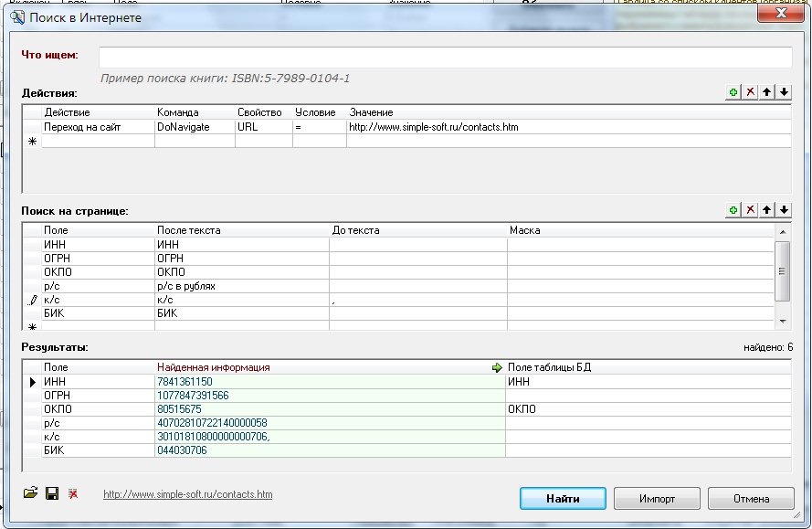
Task: Move the Действия row down
Action: pyautogui.click(x=784, y=93)
